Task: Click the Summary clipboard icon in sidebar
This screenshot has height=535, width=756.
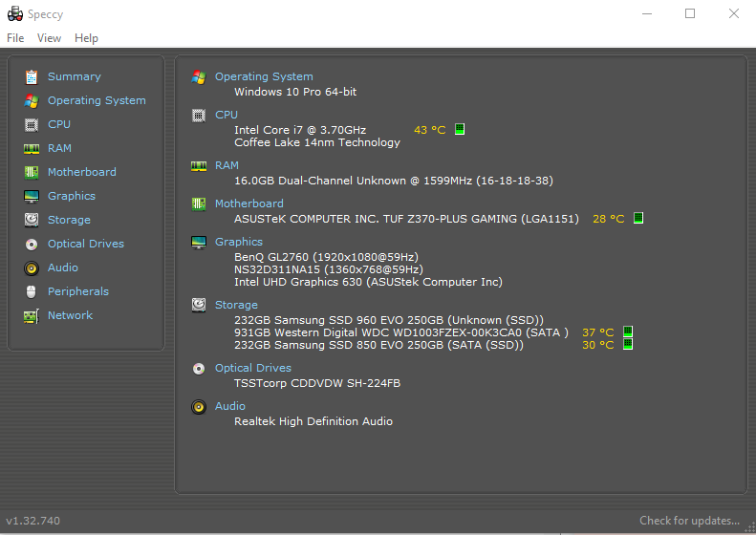Action: tap(32, 77)
